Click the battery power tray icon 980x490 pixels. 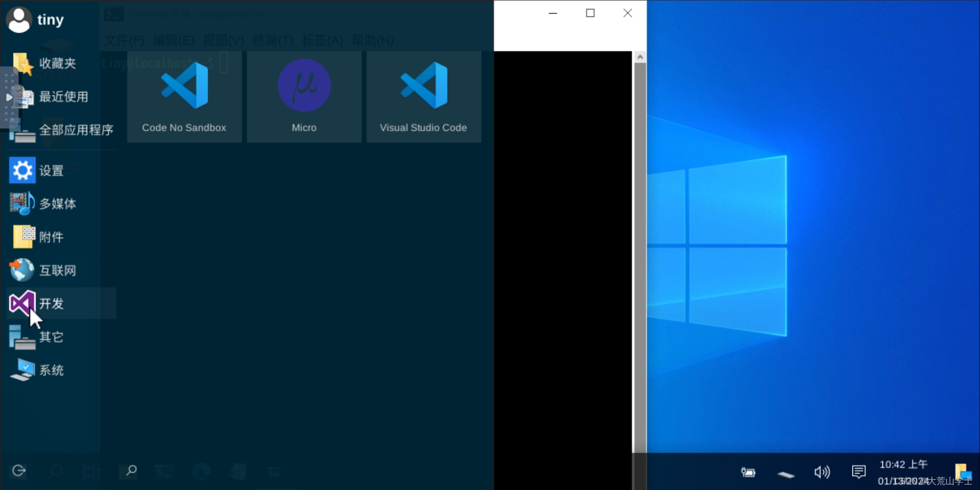(748, 472)
